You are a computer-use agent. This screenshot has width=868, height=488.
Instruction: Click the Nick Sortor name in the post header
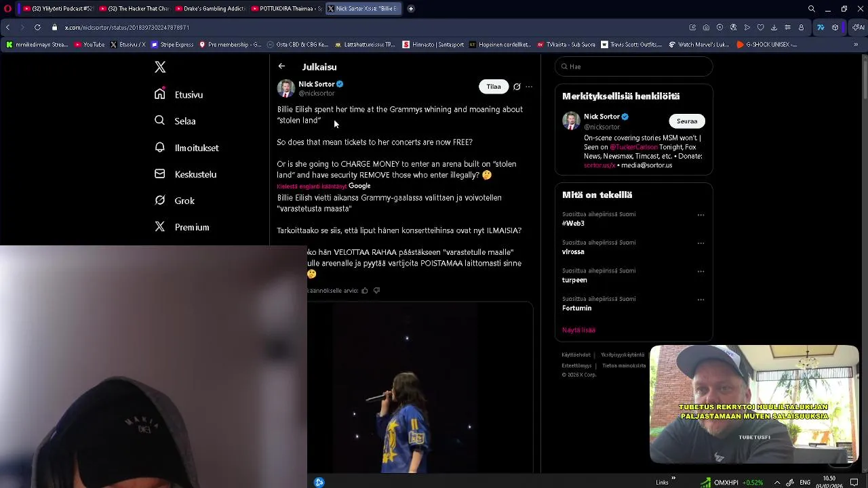tap(316, 84)
